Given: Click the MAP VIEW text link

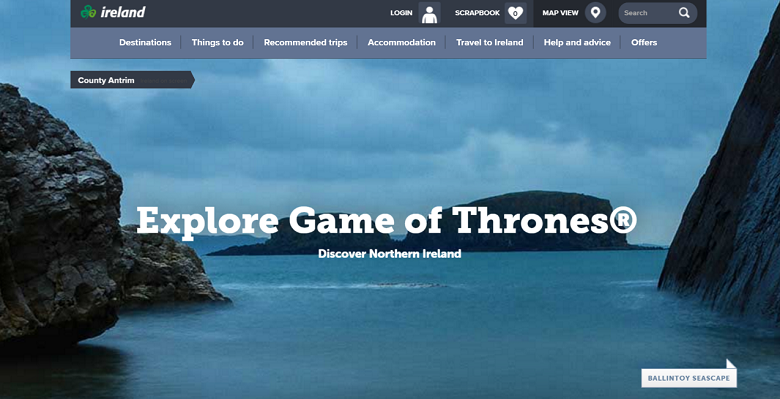Looking at the screenshot, I should pos(561,13).
